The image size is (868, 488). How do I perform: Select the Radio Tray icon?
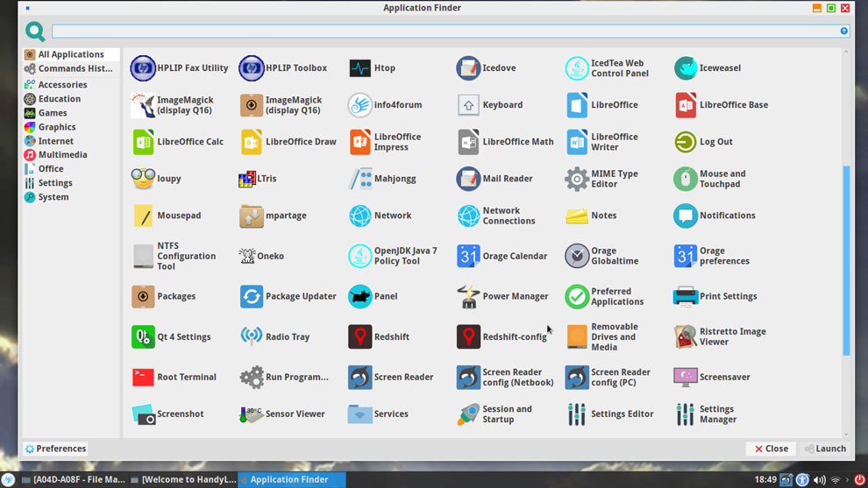pos(252,336)
